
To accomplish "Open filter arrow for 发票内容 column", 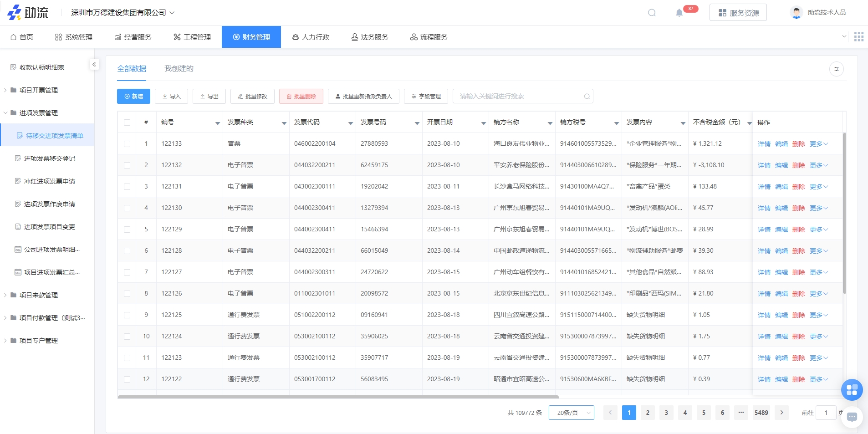I will click(683, 123).
